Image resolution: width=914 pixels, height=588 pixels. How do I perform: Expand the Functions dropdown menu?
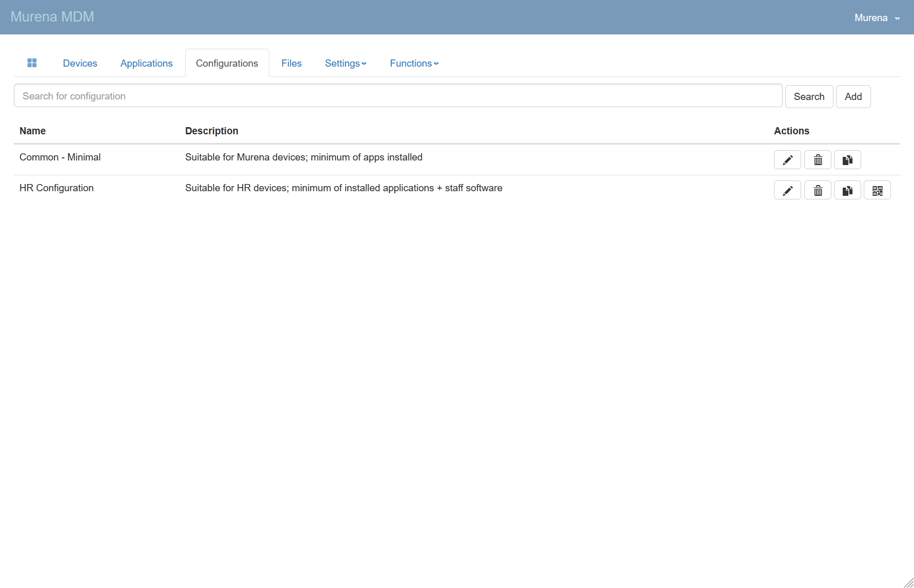[414, 64]
